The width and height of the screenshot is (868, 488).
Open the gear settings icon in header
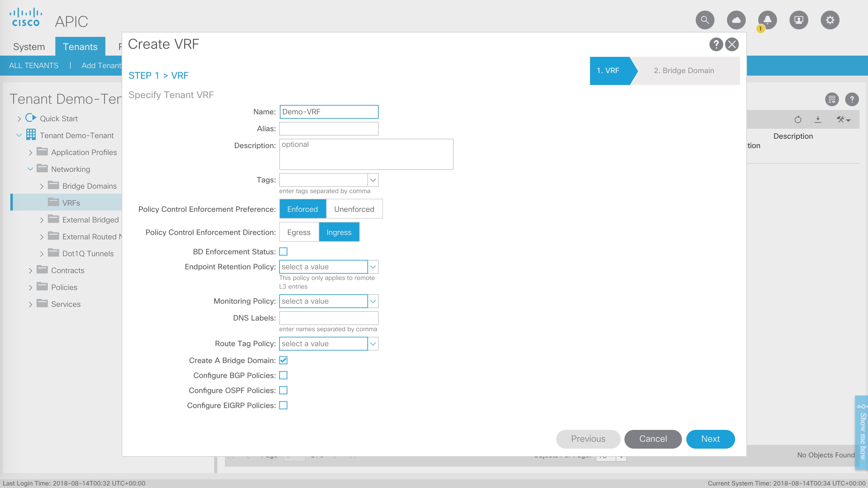(x=830, y=20)
